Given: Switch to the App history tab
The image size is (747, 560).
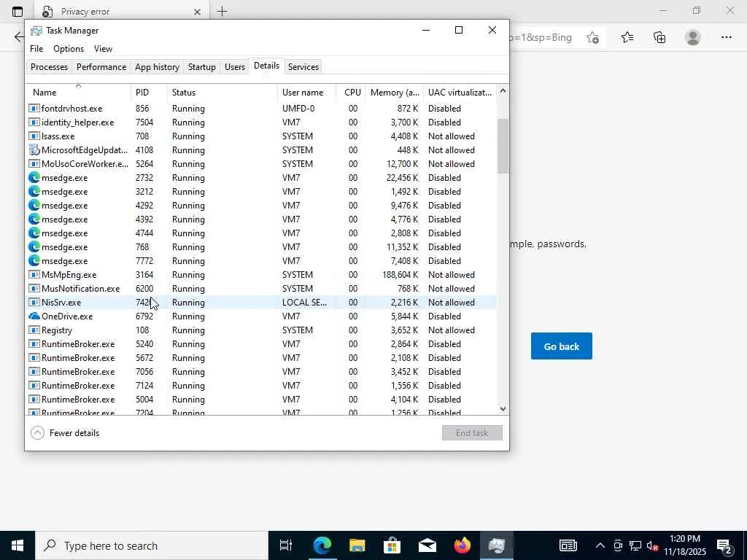Looking at the screenshot, I should 157,66.
